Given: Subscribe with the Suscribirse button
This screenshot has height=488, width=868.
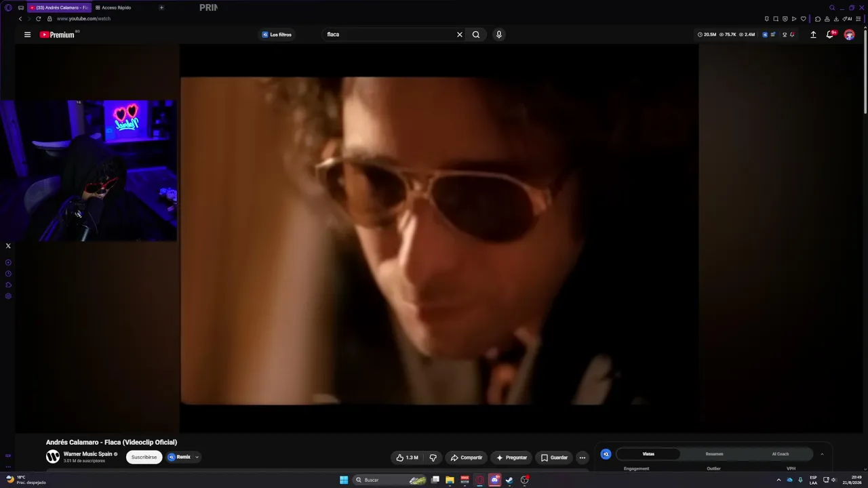Looking at the screenshot, I should coord(144,457).
